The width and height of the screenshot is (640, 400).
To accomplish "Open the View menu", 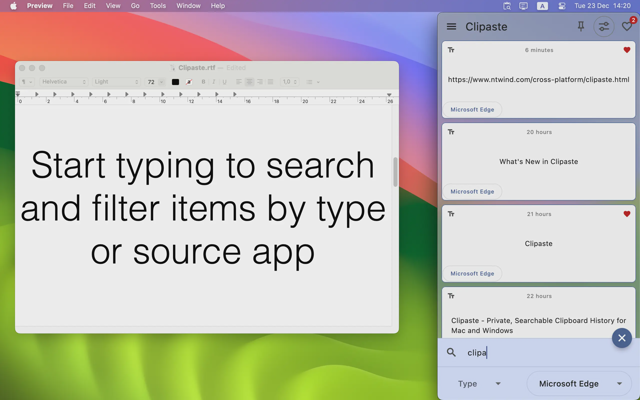I will (113, 6).
